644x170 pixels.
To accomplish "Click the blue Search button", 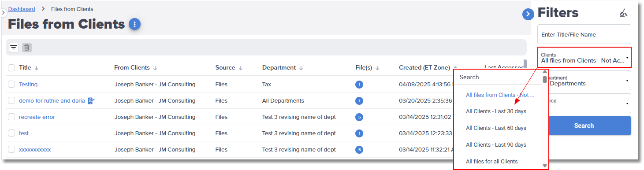I will click(590, 126).
